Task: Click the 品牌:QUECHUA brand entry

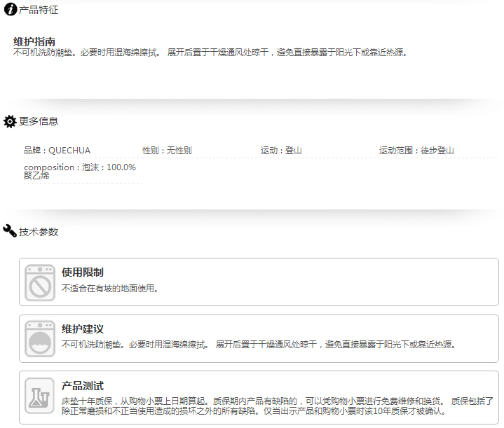Action: tap(57, 151)
